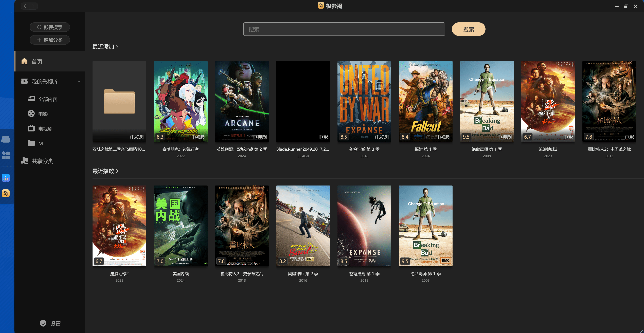Open 全部内容 all content category
The height and width of the screenshot is (333, 644).
coord(47,99)
